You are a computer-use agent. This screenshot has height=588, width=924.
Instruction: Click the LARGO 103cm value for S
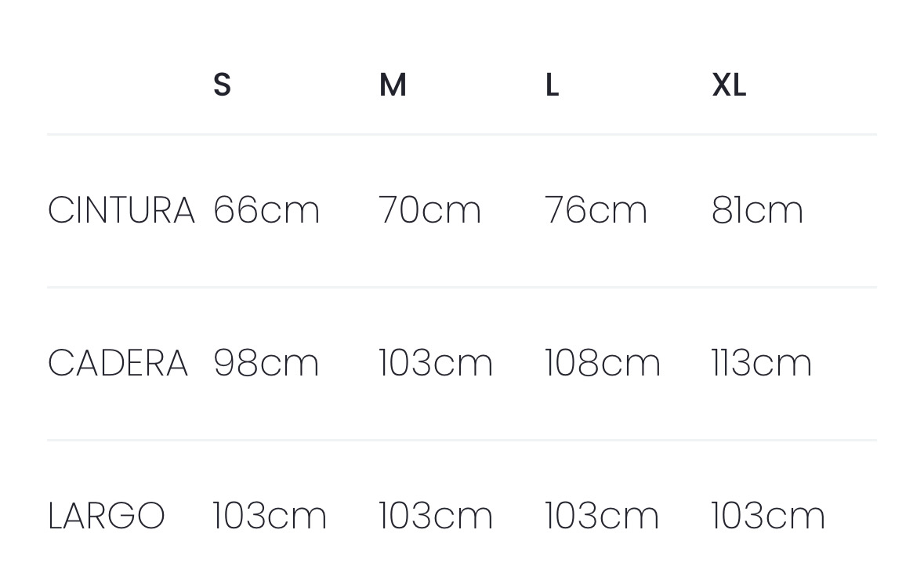(270, 516)
